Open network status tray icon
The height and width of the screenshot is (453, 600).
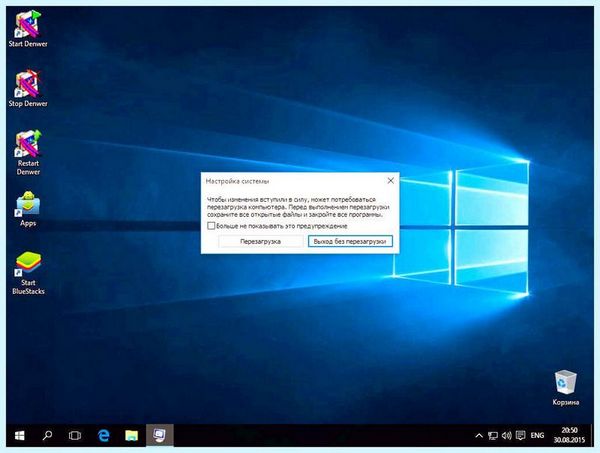pos(493,435)
